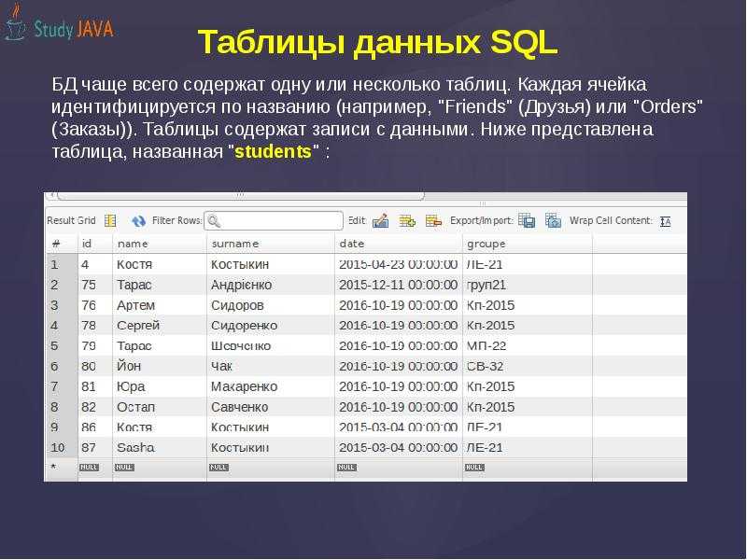Click the NULL cell under the groupe column
The width and height of the screenshot is (747, 560).
point(474,468)
